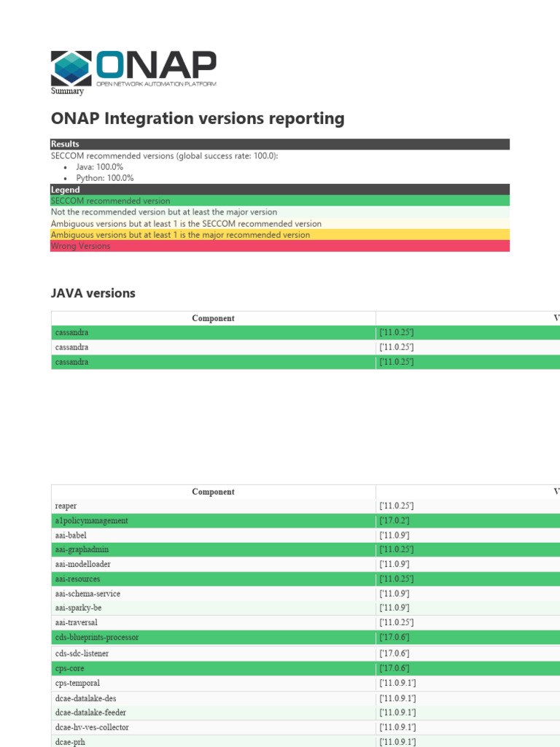Click the 'Python: 100.0%' bullet
The width and height of the screenshot is (560, 747).
tap(105, 178)
